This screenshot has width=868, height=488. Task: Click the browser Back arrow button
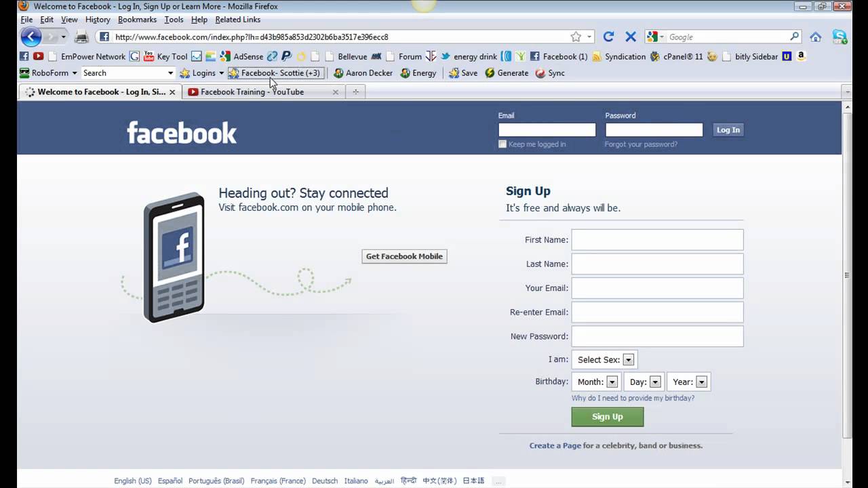tap(31, 37)
